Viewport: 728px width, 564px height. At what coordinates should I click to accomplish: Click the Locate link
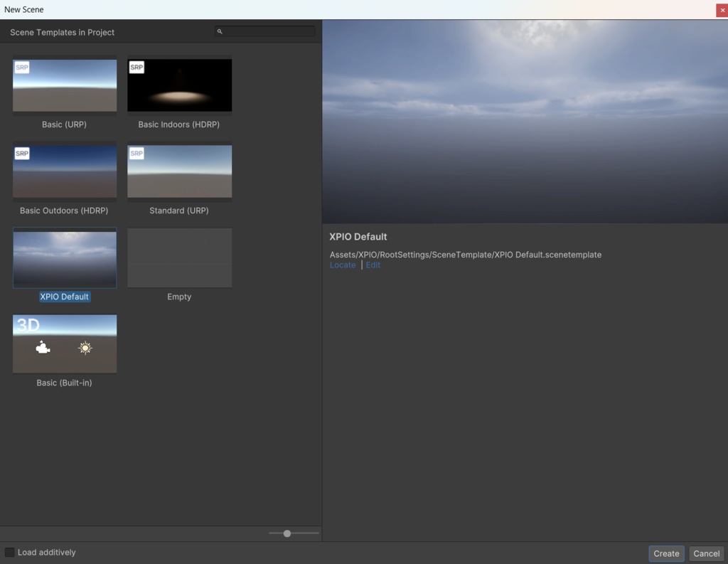point(343,265)
